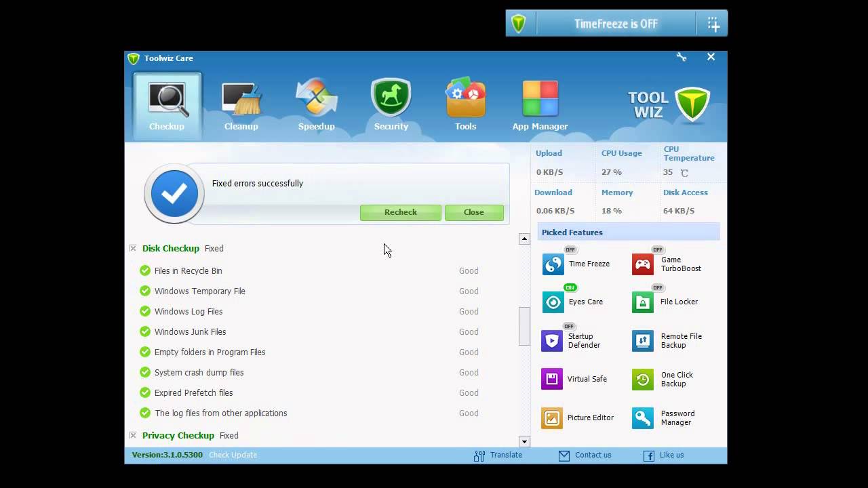Screen dimensions: 868x488
Task: Click the Translate icon
Action: (x=479, y=456)
